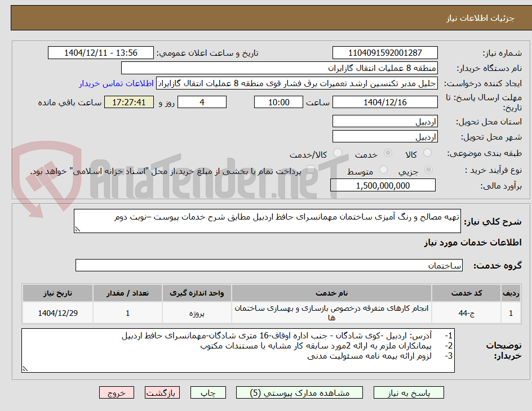Click the deadline date field 1404/12/16
This screenshot has height=411, width=532.
385,102
